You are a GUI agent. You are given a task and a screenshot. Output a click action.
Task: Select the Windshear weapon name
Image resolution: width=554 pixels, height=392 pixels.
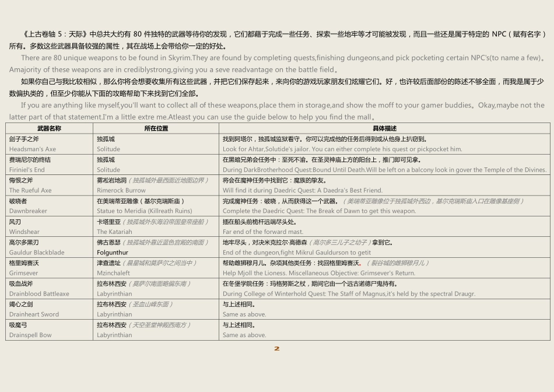24,232
